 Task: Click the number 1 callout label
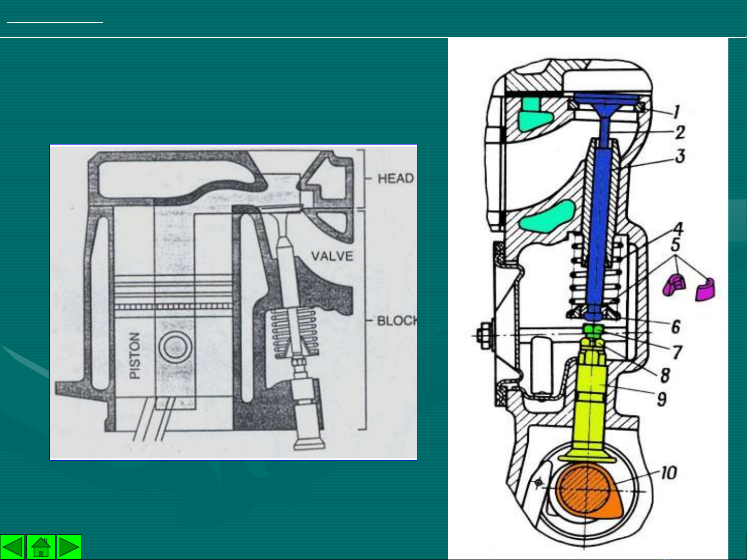click(676, 111)
